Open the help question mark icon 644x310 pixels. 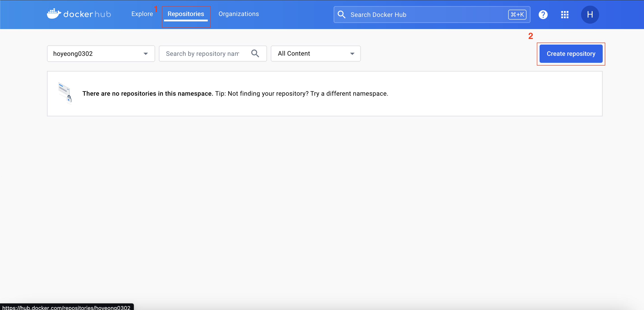pos(543,14)
